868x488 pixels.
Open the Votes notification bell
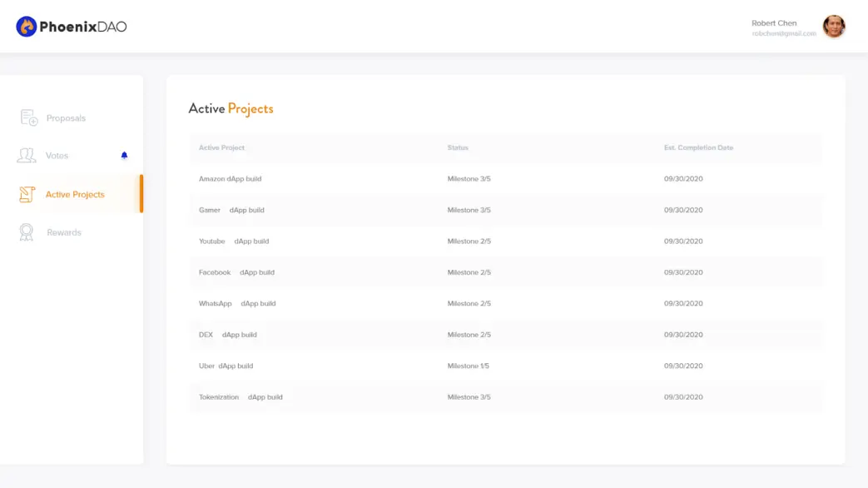[124, 156]
